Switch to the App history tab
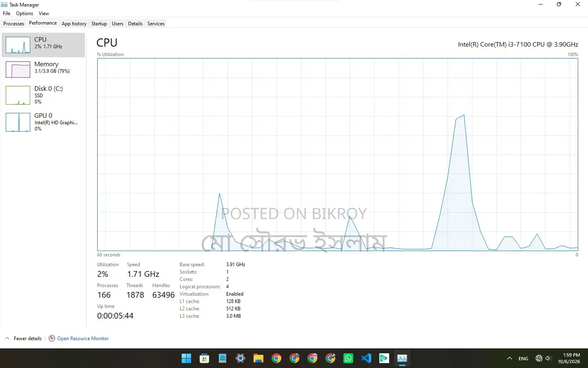The width and height of the screenshot is (588, 368). (74, 24)
